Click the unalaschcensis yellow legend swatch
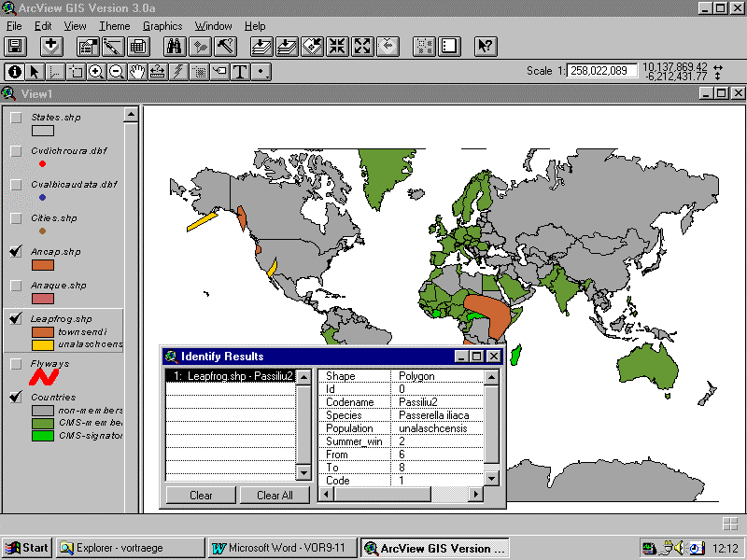 coord(42,344)
